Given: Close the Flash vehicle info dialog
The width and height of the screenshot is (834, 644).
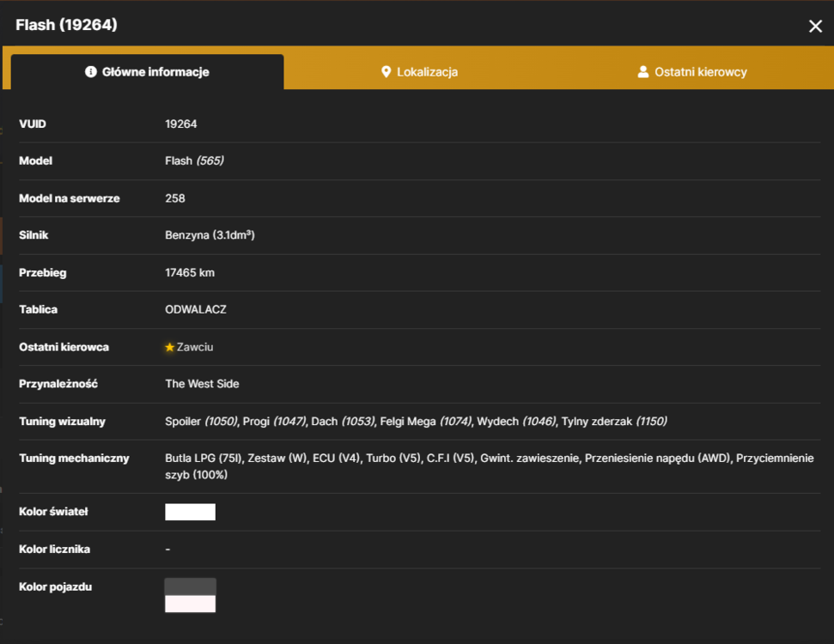Looking at the screenshot, I should click(815, 26).
